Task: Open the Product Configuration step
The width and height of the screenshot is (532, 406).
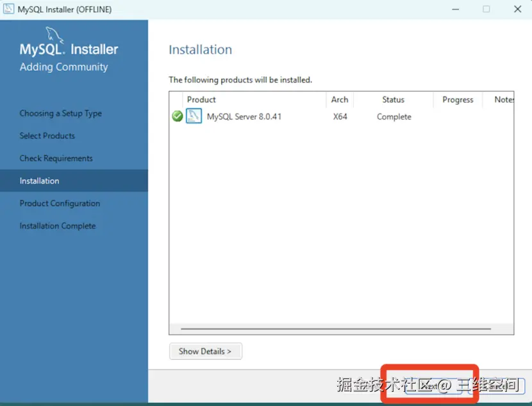Action: [x=60, y=203]
